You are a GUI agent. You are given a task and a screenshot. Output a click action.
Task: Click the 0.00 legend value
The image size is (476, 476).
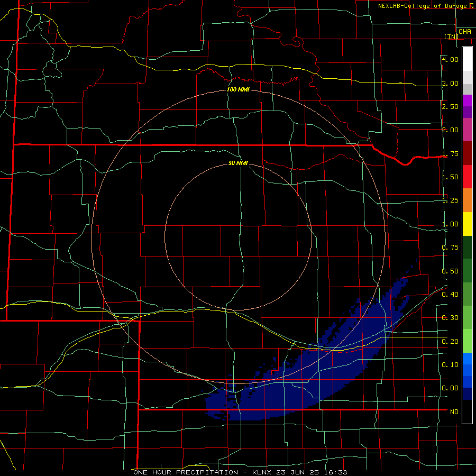pos(450,388)
